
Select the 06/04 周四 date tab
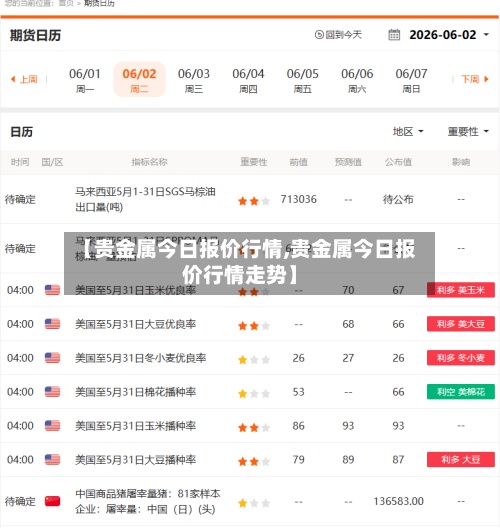248,80
